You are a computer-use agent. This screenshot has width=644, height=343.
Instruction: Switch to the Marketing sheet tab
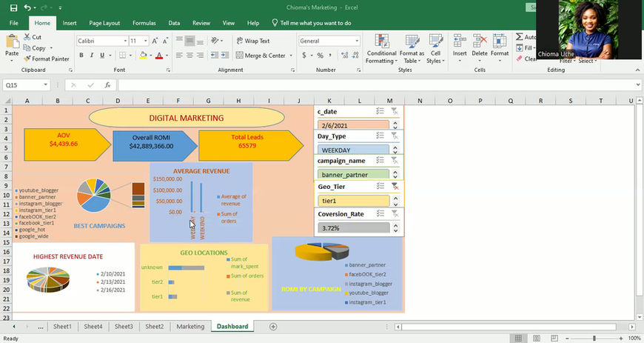[190, 327]
